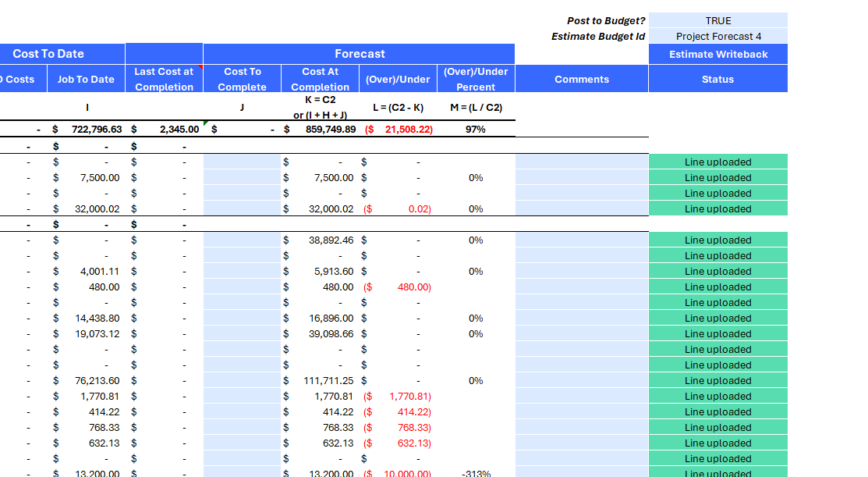Screen dimensions: 868x477
Task: Click the Cost To Date section header
Action: point(48,54)
